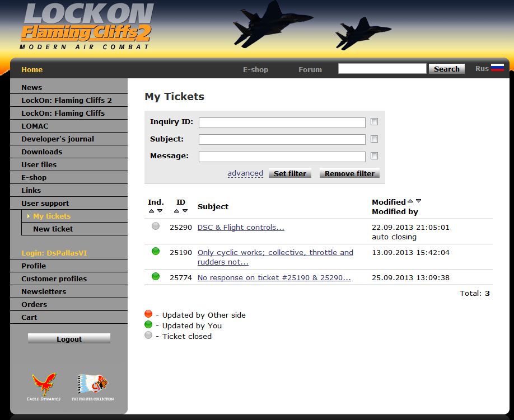Open Forum in top navigation
Viewport: 514px width, 420px height.
tap(310, 69)
